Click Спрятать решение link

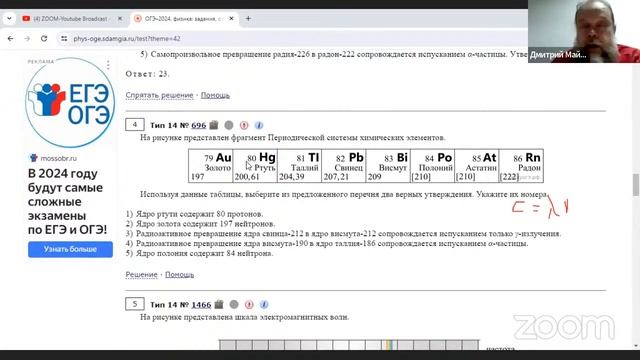point(159,95)
